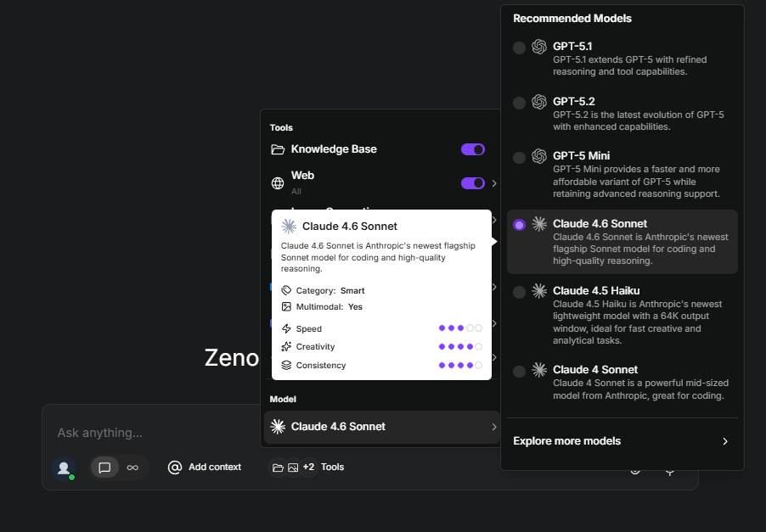Click the Claude logo in the info card header
The height and width of the screenshot is (532, 766).
[x=289, y=227]
